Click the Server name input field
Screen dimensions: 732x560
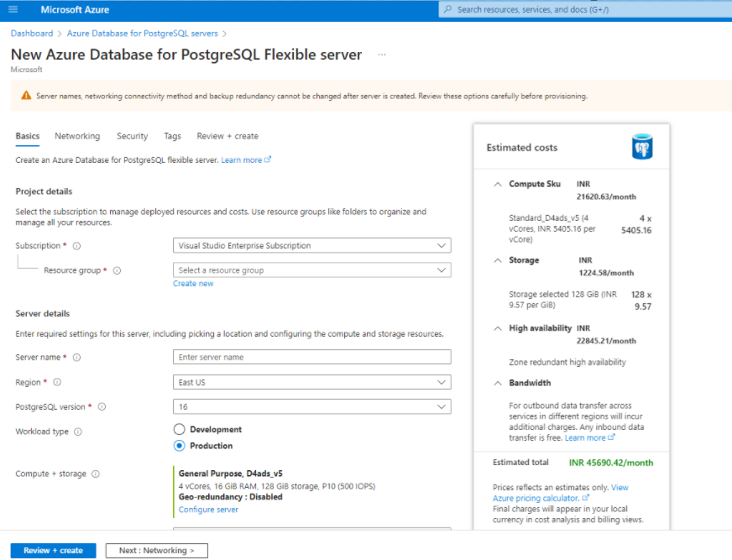(x=311, y=358)
